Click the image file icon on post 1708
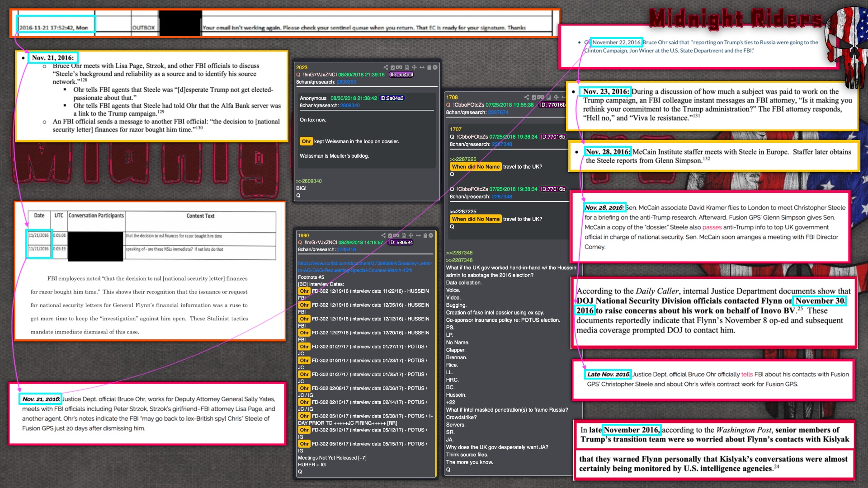This screenshot has width=868, height=488. coord(548,97)
